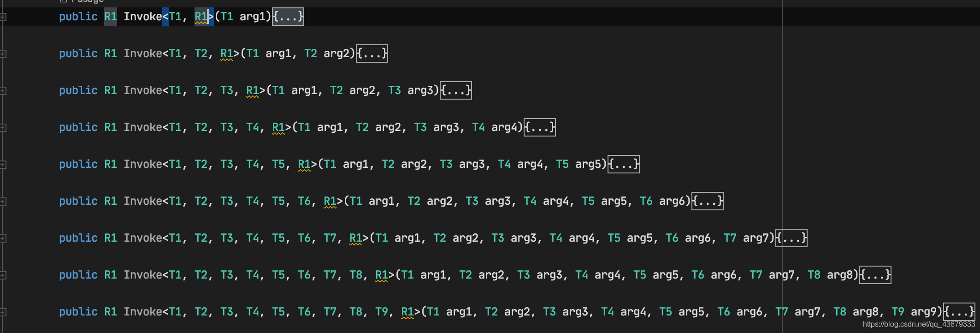Expand gutter fold of the arg8 overload
Viewport: 980px width, 333px height.
tap(3, 275)
